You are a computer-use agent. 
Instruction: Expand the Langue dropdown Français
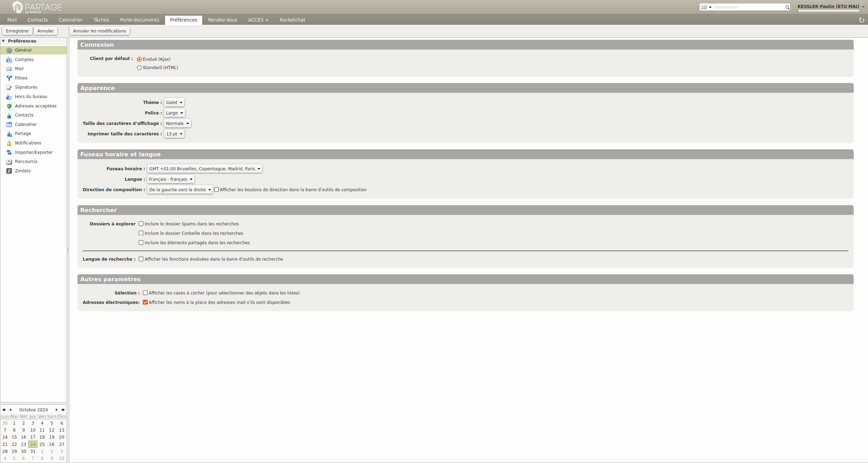pos(171,179)
